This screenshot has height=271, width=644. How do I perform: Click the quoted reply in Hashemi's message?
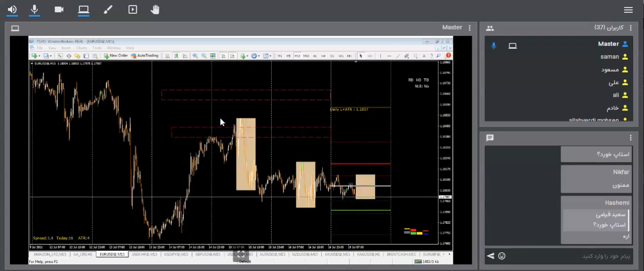click(x=596, y=220)
